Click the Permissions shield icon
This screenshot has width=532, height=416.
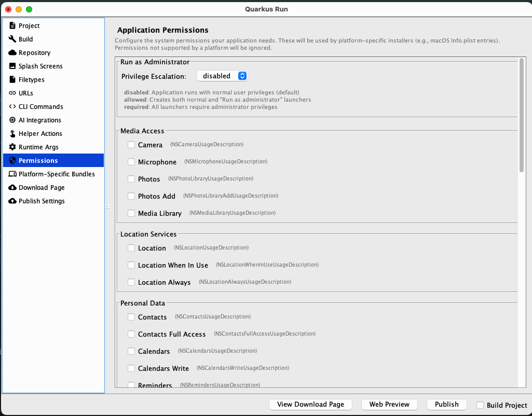click(12, 160)
